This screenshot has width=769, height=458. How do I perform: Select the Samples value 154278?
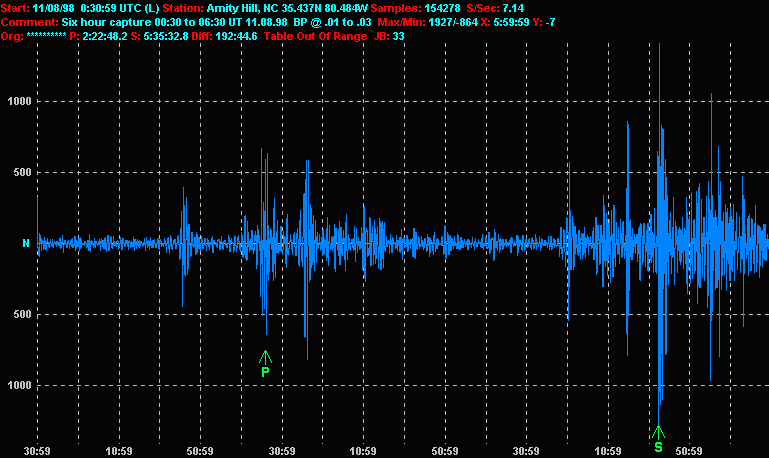(x=443, y=8)
